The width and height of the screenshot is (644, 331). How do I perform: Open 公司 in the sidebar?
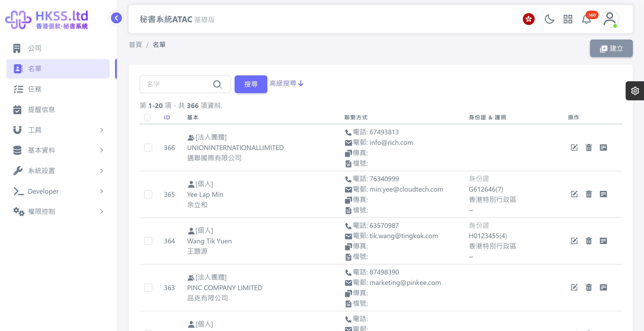coord(58,48)
